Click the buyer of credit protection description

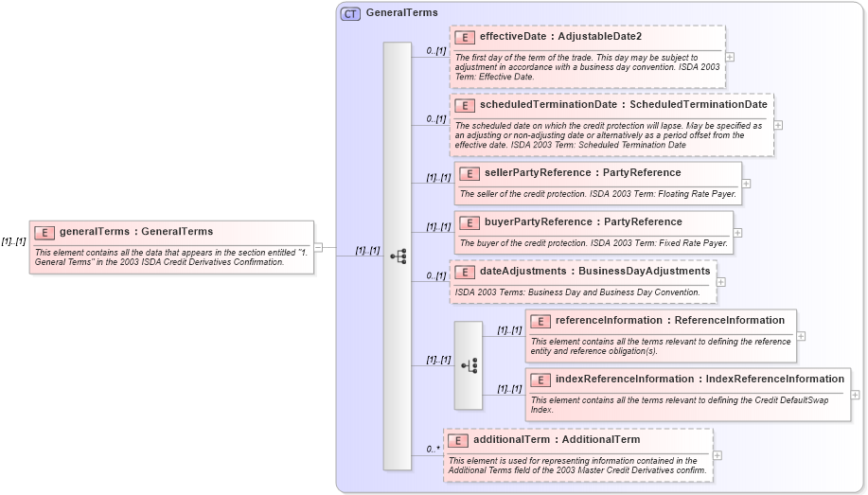coord(594,243)
